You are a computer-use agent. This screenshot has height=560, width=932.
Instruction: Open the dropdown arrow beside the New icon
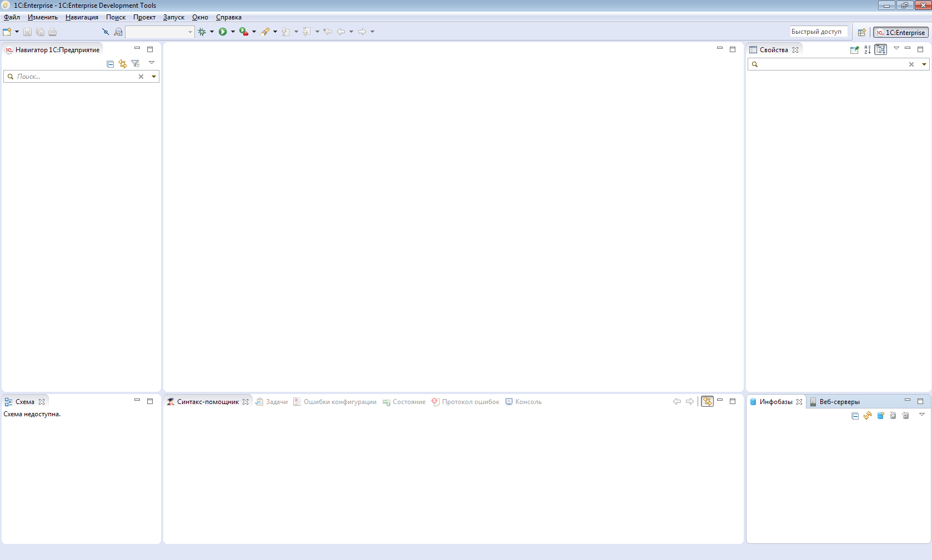[17, 32]
